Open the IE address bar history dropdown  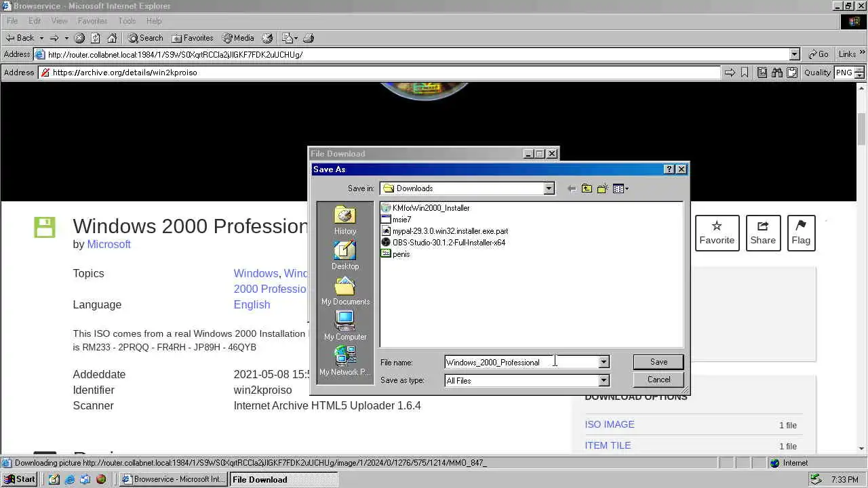click(x=795, y=54)
